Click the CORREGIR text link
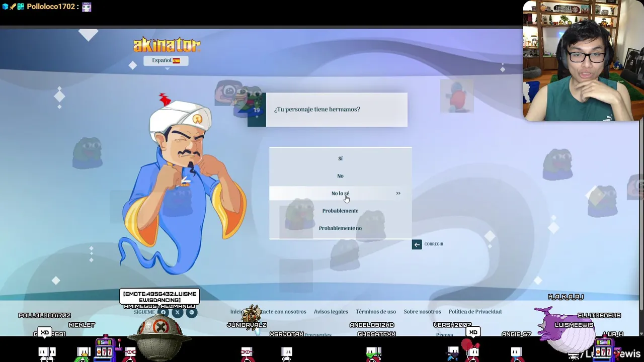 434,244
